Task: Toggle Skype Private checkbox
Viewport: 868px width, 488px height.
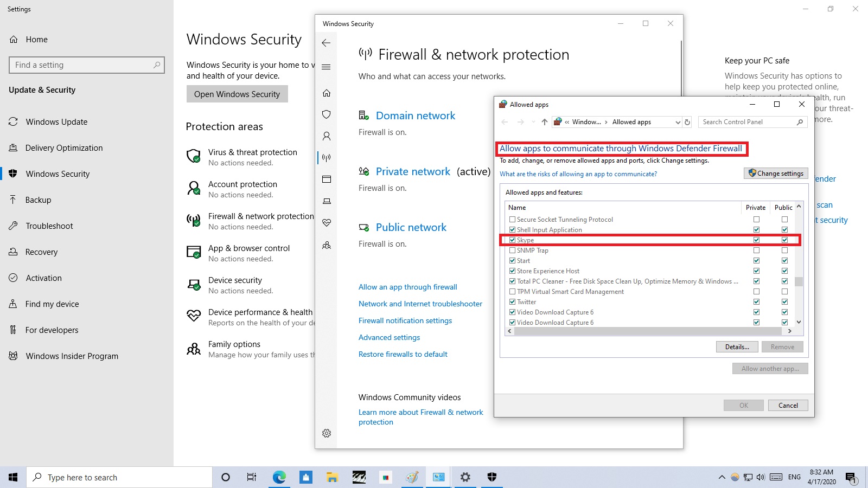Action: (756, 240)
